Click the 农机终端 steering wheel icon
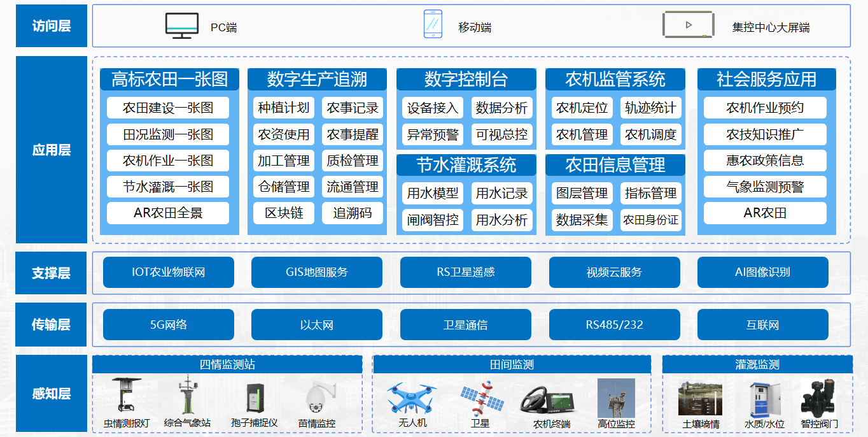Viewport: 868px width, 437px height. pyautogui.click(x=547, y=400)
